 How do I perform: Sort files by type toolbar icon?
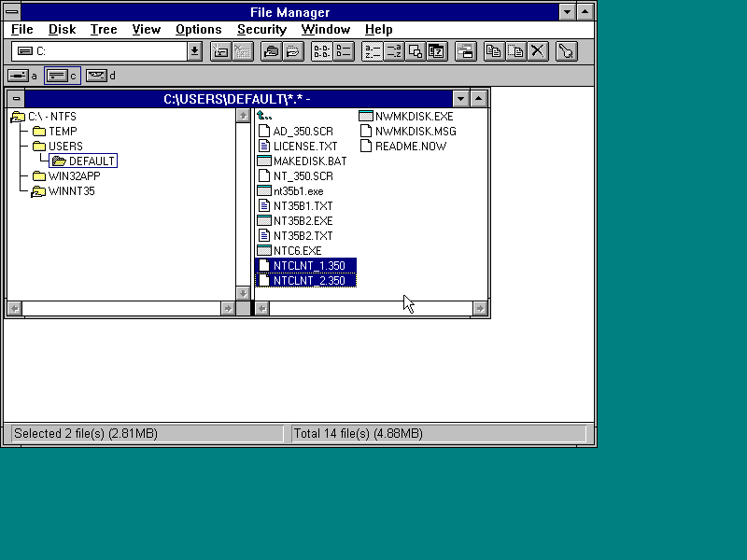pos(394,51)
